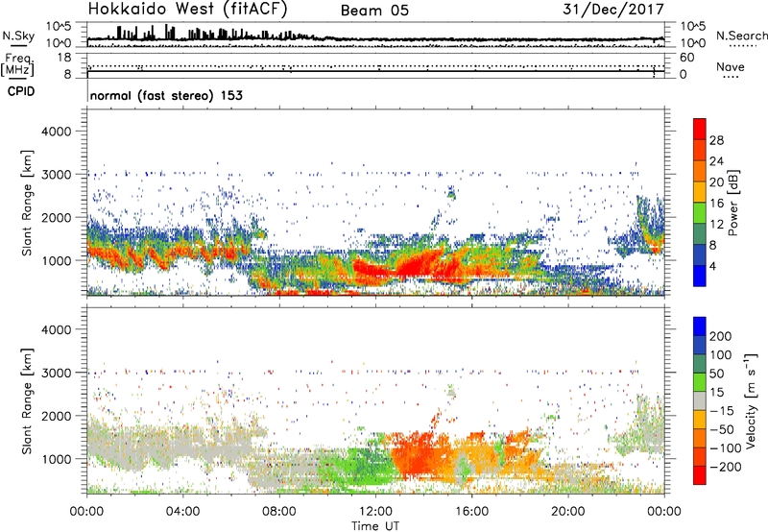Click the 'Nave' legend label
This screenshot has height=532, width=768.
(730, 66)
